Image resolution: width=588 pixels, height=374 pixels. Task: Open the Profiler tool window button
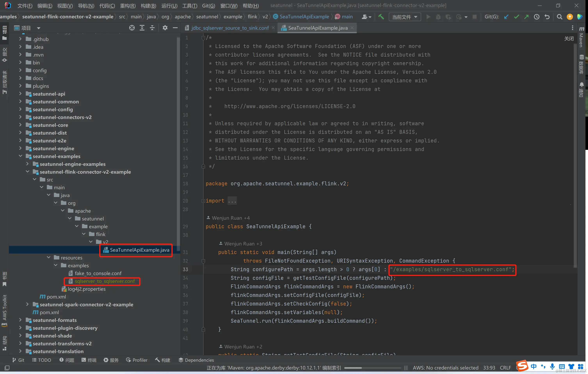(137, 360)
